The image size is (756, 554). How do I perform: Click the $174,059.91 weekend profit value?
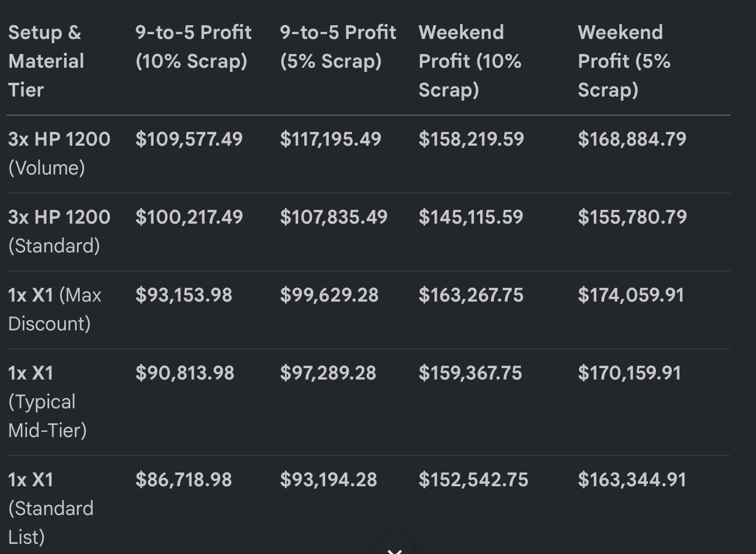[631, 295]
